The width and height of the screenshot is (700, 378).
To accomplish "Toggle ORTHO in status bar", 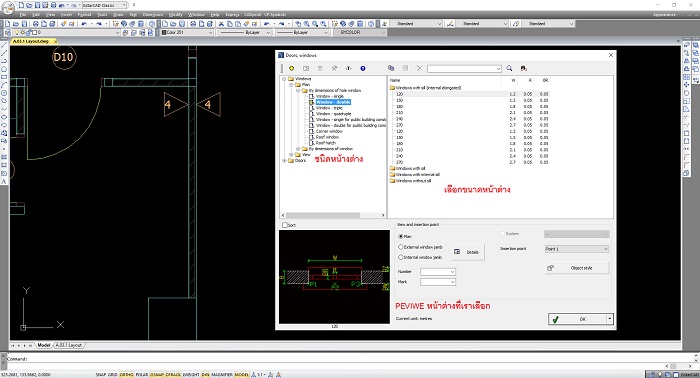I will 126,374.
